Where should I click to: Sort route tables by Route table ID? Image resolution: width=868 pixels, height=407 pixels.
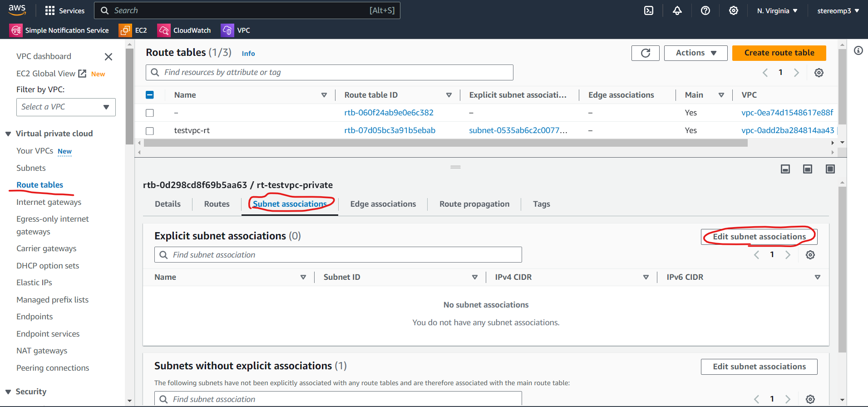coord(449,95)
